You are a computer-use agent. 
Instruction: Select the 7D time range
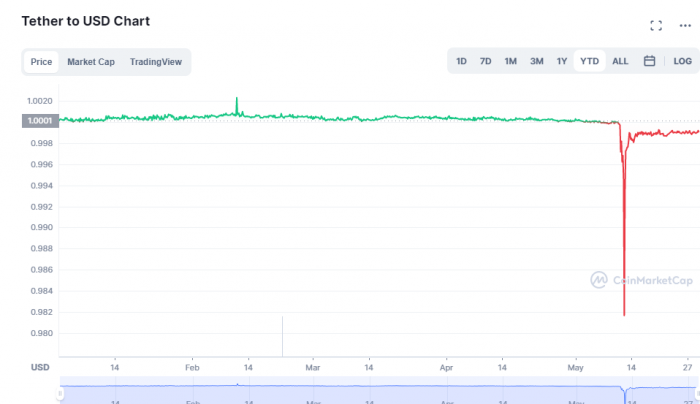tap(485, 61)
